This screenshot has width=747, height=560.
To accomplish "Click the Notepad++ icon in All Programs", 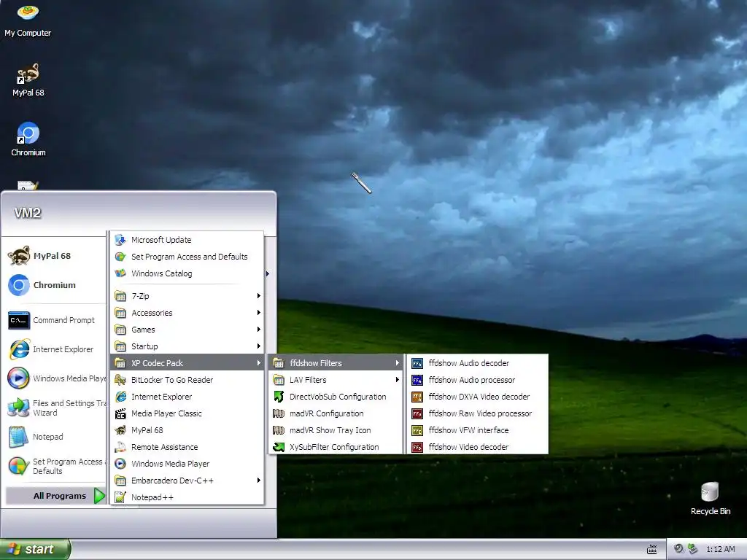I will click(120, 497).
